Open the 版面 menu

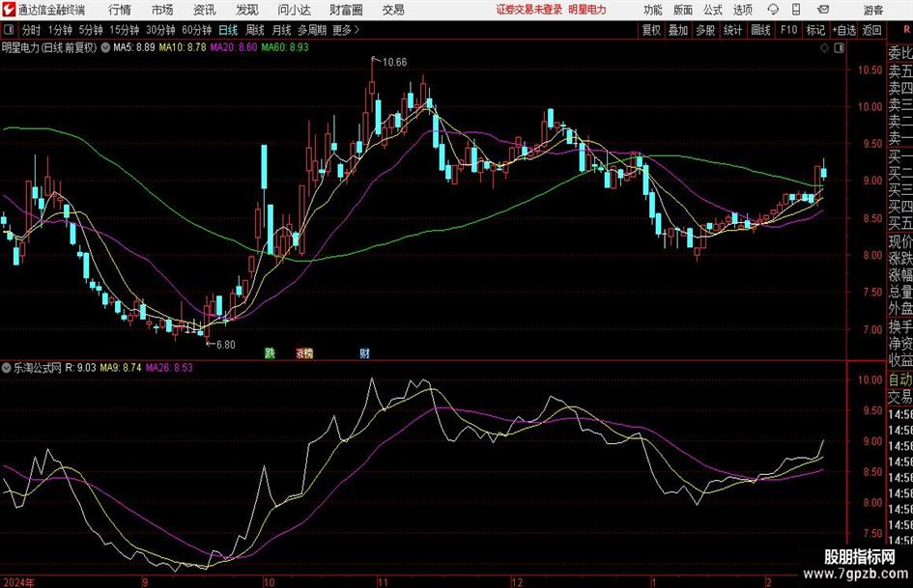pos(683,10)
